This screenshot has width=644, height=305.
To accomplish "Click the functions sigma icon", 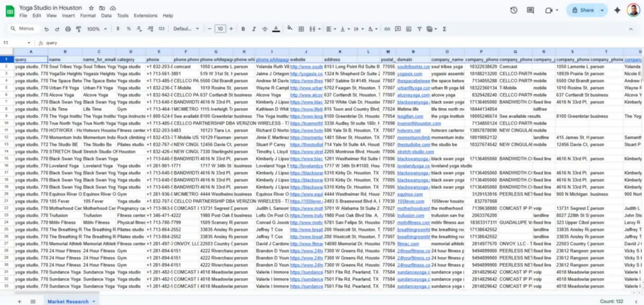I will [444, 29].
